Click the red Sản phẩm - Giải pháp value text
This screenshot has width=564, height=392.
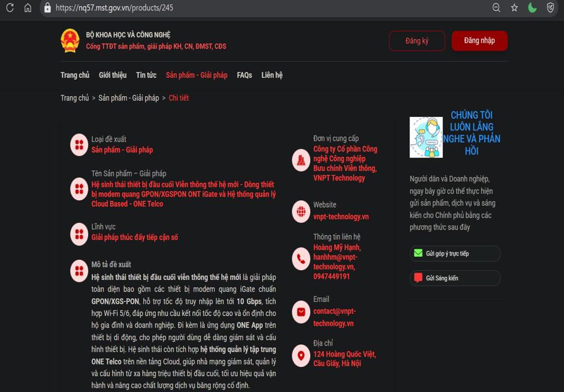point(122,150)
